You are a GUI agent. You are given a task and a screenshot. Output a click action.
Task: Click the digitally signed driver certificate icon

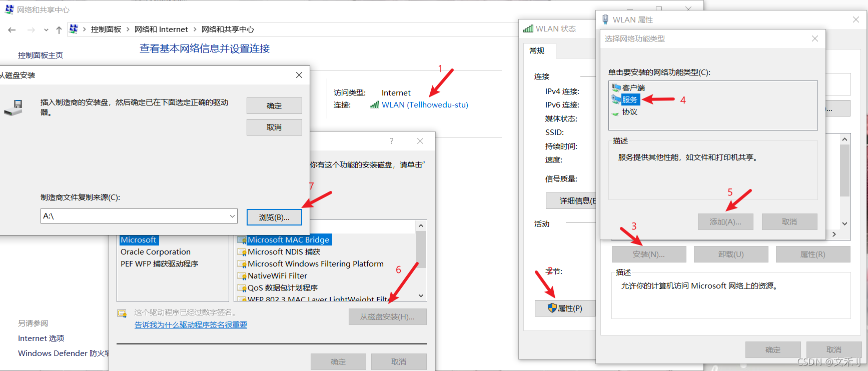coord(122,313)
